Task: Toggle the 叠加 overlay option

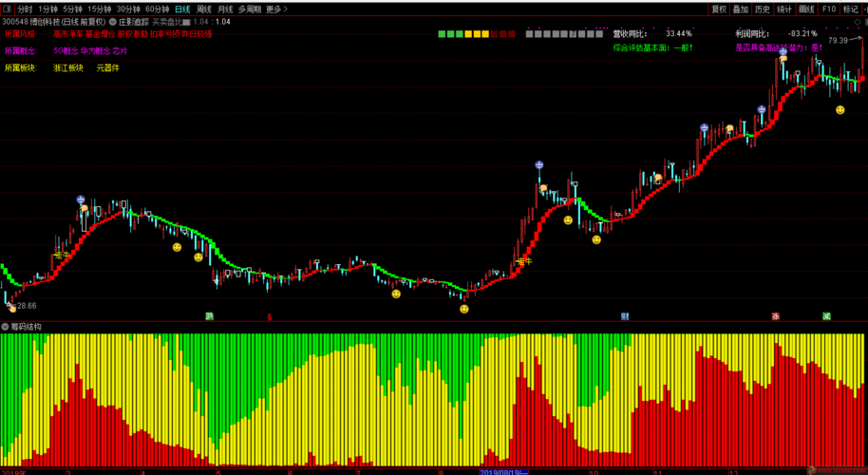Action: (741, 9)
